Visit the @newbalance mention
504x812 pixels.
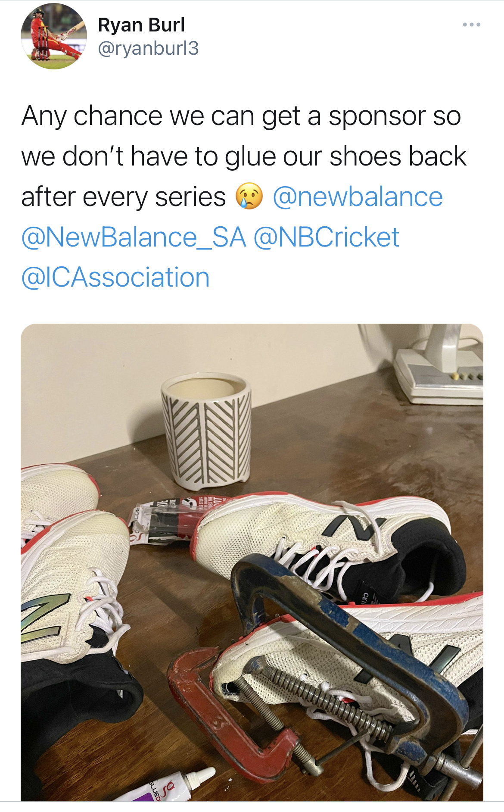click(358, 197)
